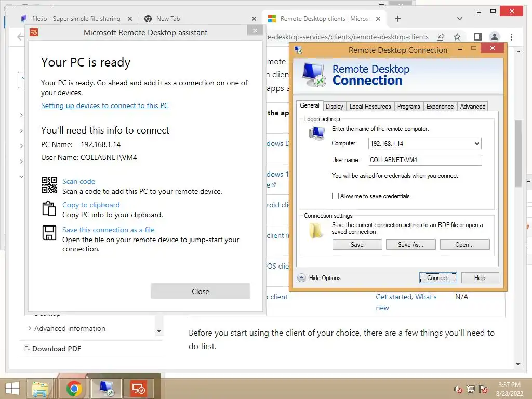Screen dimensions: 532x399
Task: Click scrollbar down arrow on webpage
Action: (x=518, y=364)
